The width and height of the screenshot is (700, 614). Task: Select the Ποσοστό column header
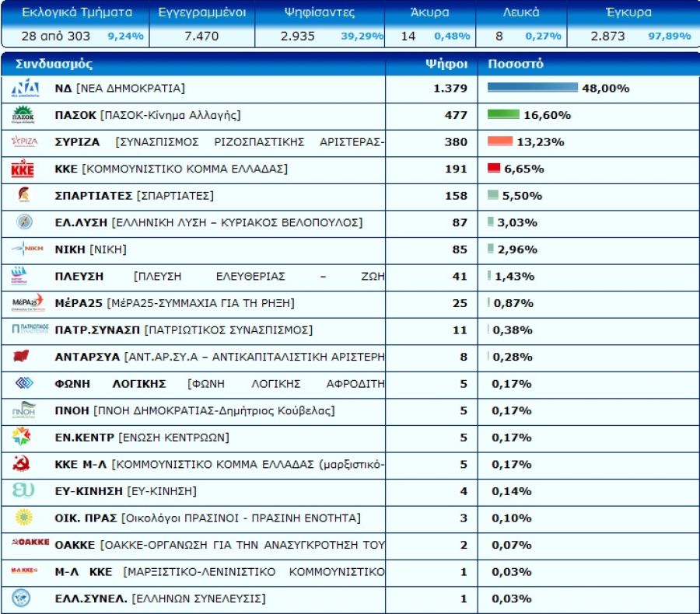(516, 64)
